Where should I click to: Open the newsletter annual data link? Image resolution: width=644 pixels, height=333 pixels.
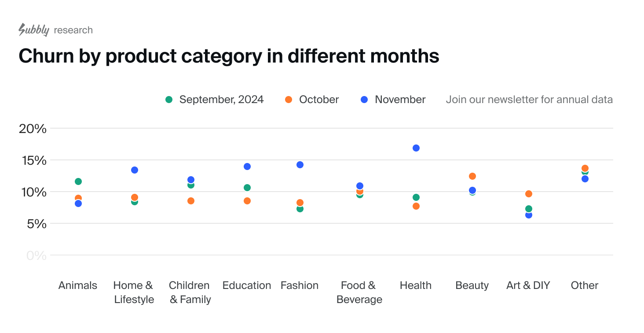[529, 100]
